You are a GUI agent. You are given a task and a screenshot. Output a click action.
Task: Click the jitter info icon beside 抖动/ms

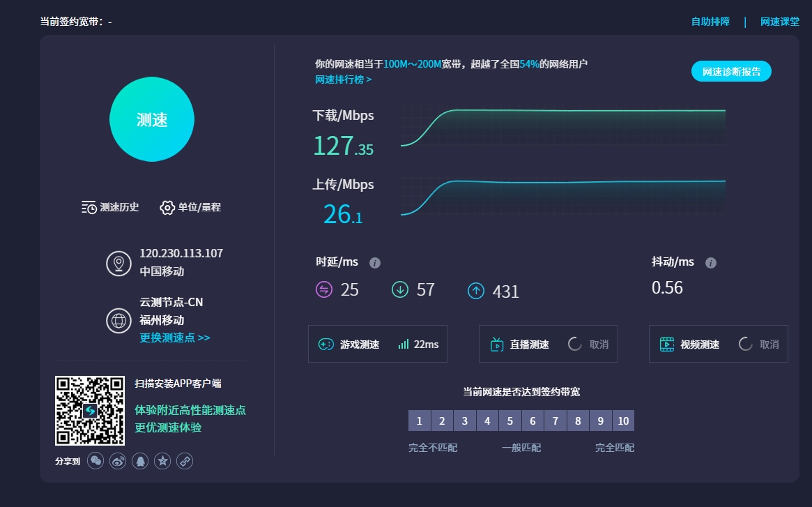[x=710, y=263]
